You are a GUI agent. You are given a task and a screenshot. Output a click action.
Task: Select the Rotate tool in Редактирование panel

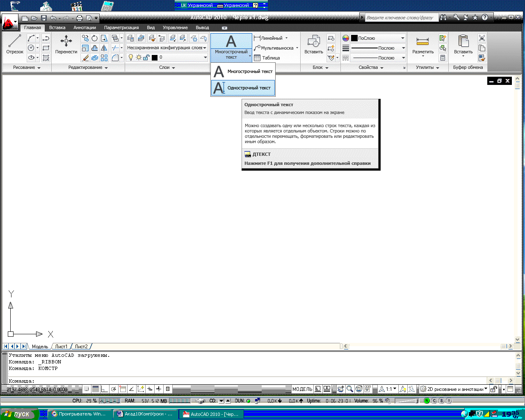coord(95,38)
